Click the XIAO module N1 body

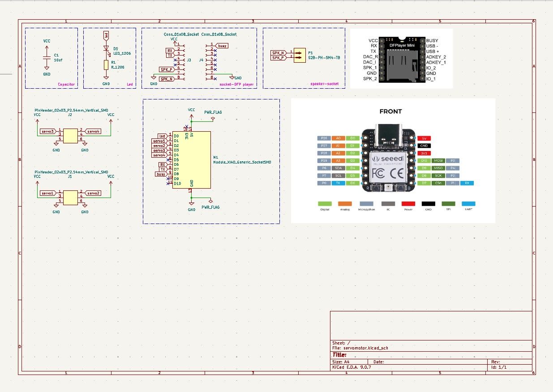(x=192, y=159)
